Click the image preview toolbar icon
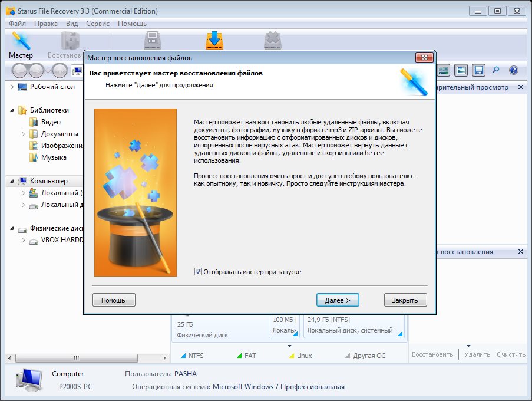The image size is (532, 401). pyautogui.click(x=461, y=71)
